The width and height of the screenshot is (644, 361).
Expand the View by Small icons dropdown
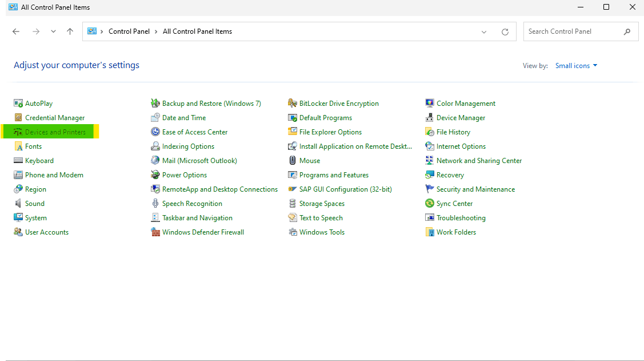click(x=576, y=66)
